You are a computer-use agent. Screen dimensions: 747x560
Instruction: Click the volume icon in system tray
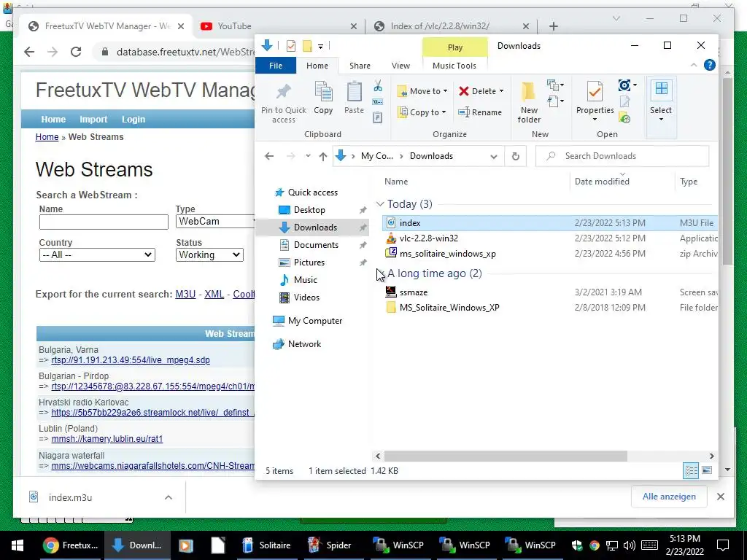(x=630, y=545)
